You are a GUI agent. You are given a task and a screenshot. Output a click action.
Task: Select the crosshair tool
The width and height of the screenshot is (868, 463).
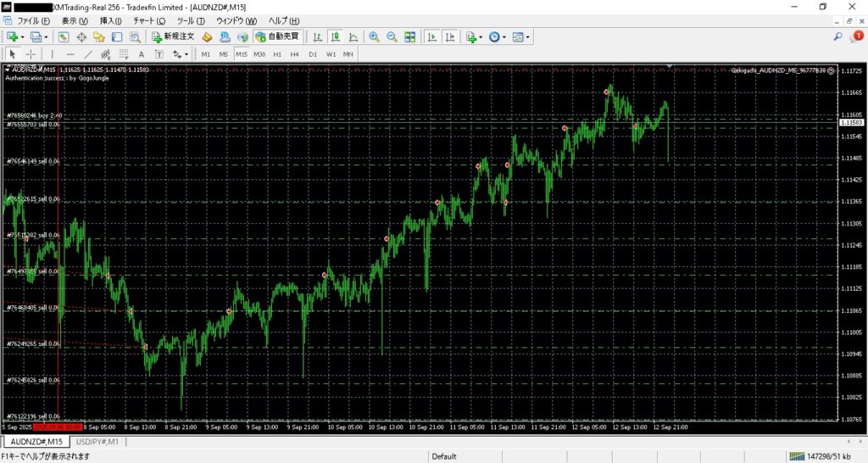(x=31, y=53)
